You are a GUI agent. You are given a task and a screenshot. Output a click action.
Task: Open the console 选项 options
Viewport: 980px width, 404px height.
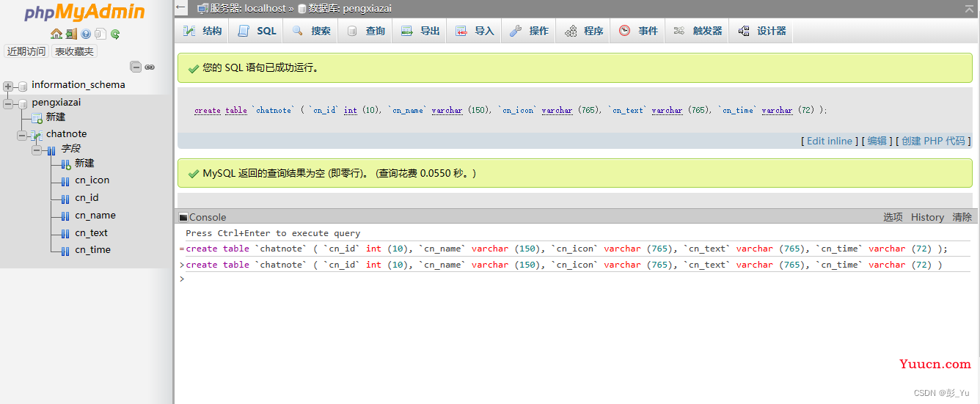pos(893,217)
